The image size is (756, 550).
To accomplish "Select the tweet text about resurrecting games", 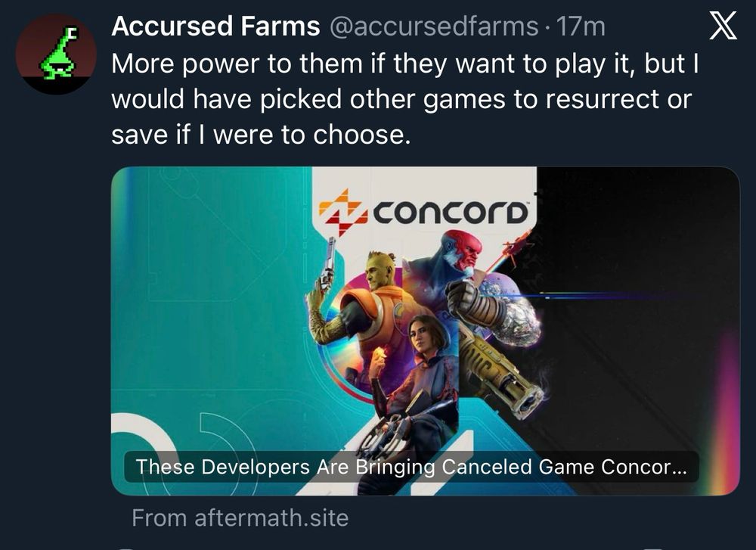I will tap(404, 99).
